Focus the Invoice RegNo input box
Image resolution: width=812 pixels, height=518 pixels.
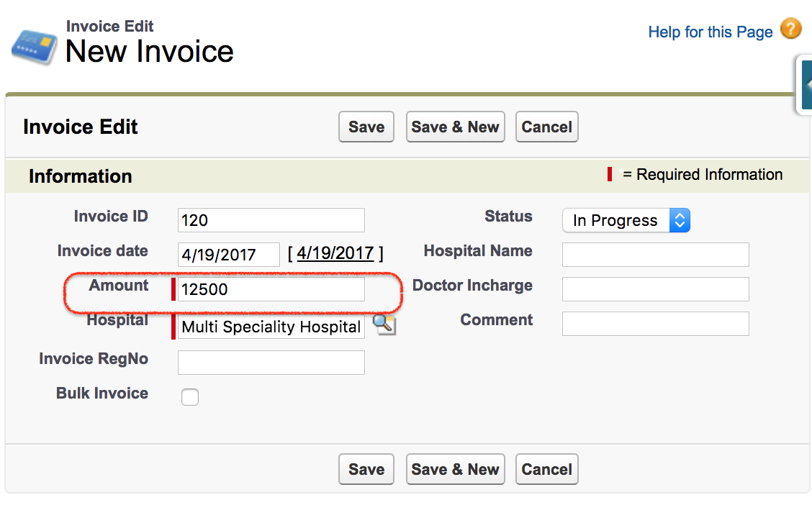coord(271,363)
